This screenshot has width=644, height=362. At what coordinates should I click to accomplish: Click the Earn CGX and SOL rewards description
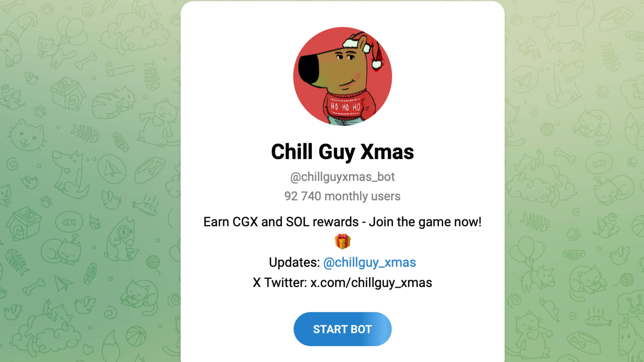(342, 222)
